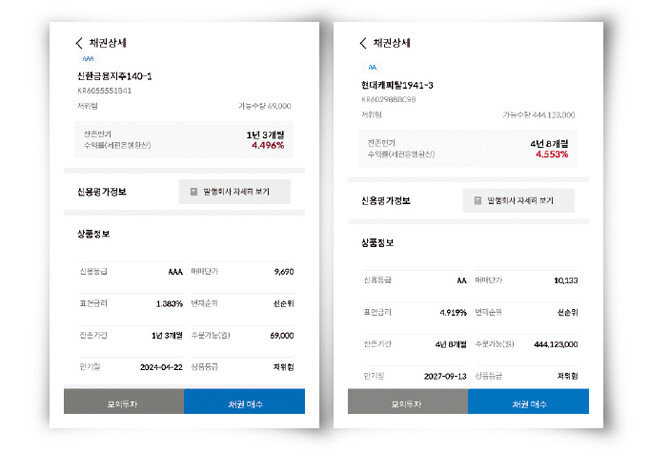Open 발행회사 자세히 보기 on 신한금융지주 screen

coord(235,192)
